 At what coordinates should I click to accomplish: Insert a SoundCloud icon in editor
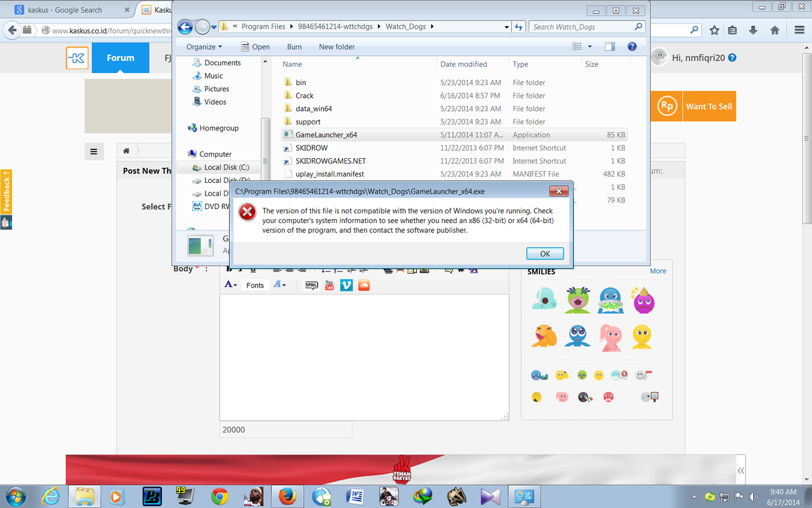(363, 285)
